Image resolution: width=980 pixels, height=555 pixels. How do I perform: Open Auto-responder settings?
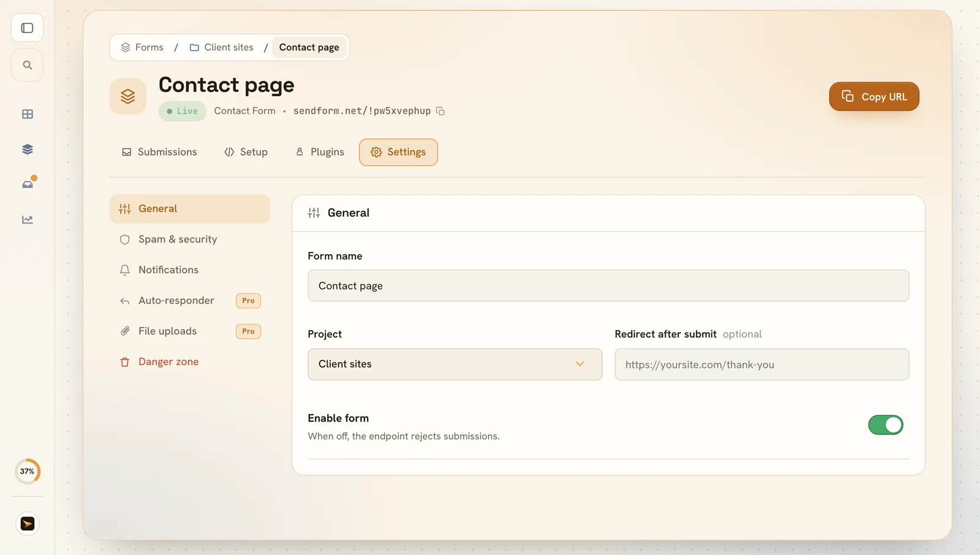click(x=190, y=301)
